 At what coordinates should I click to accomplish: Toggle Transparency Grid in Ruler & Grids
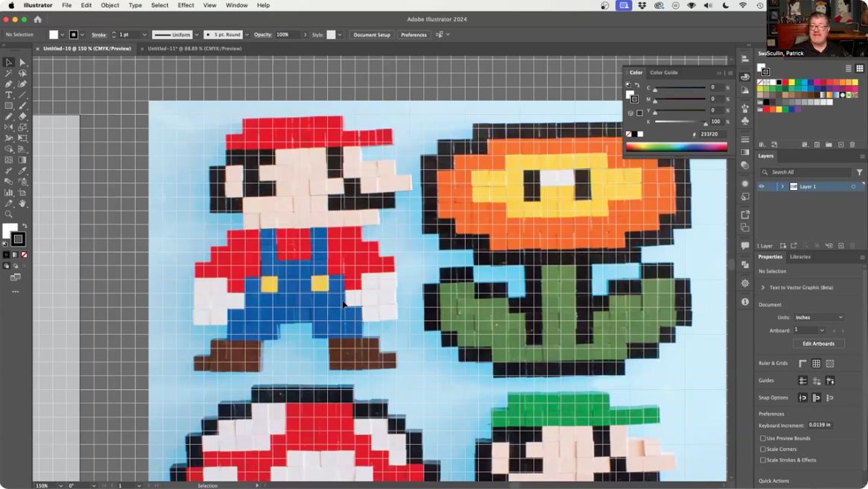coord(830,363)
